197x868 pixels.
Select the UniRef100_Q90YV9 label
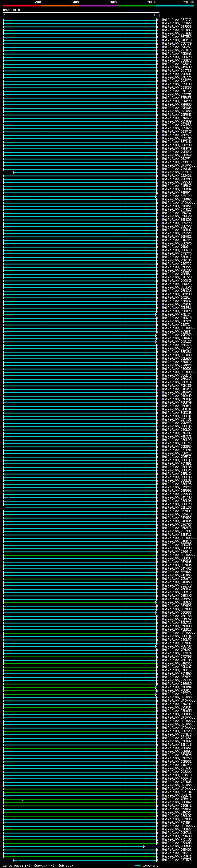177,731
